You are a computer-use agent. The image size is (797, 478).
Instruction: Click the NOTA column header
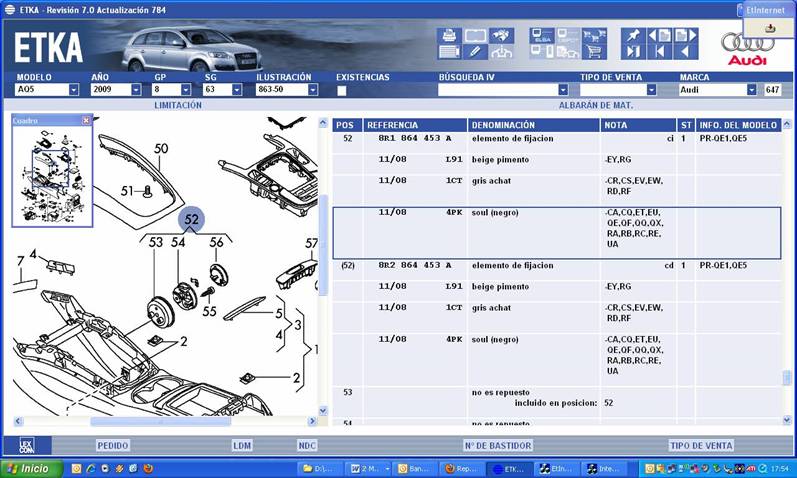[x=638, y=125]
